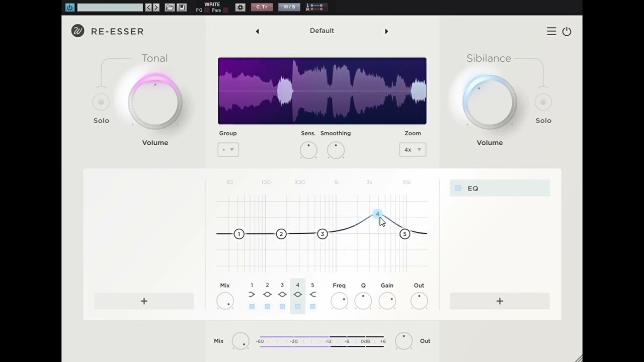Select band 5 high-shelf filter shape icon
Image resolution: width=644 pixels, height=362 pixels.
pos(312,295)
